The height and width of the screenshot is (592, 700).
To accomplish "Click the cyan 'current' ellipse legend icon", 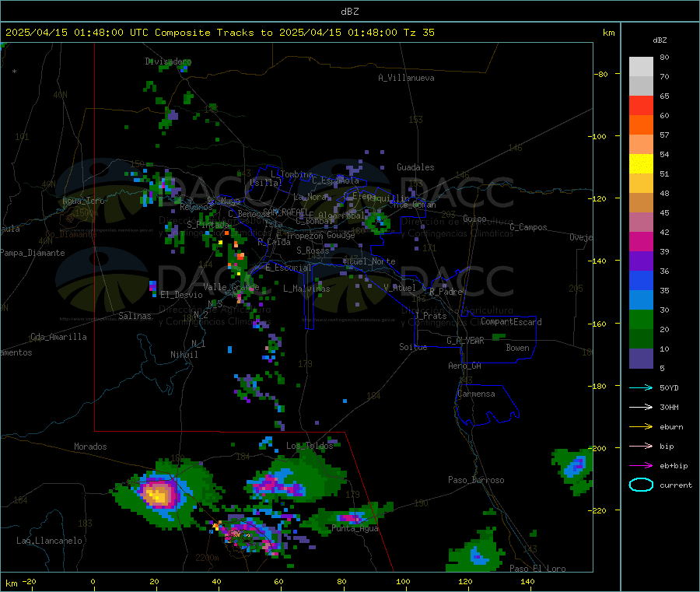I will click(x=641, y=485).
